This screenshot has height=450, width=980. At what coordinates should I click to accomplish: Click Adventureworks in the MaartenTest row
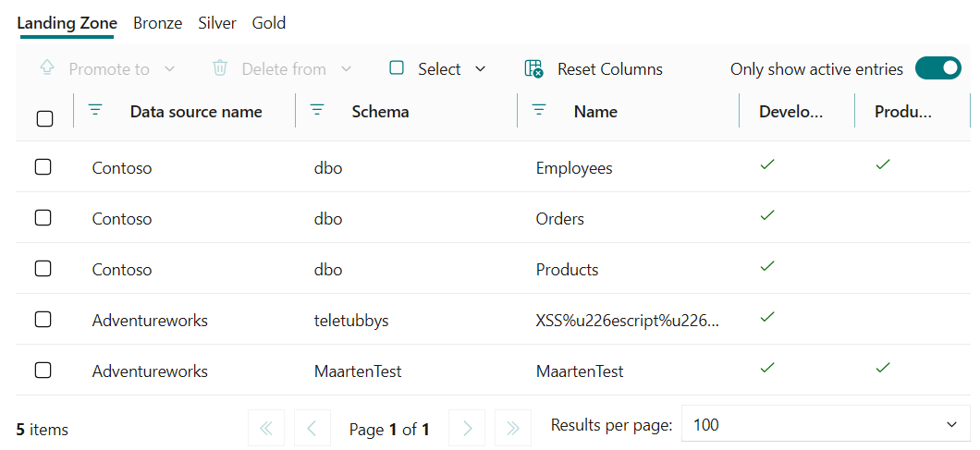150,371
